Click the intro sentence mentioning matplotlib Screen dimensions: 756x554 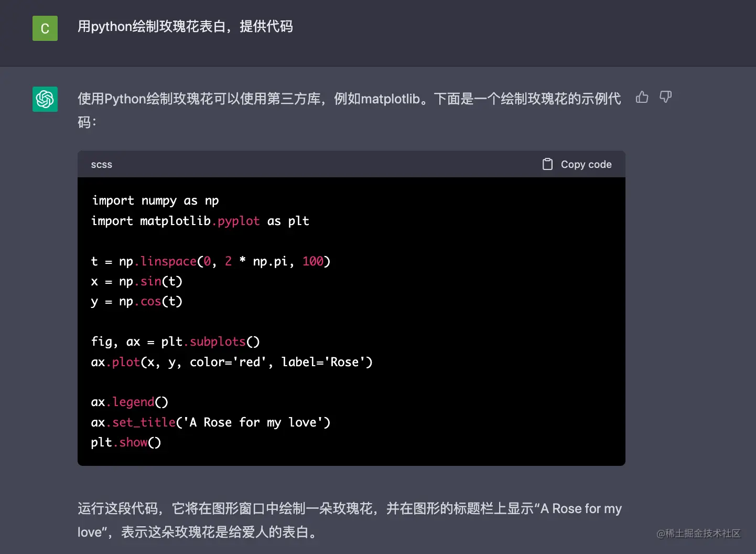click(x=349, y=110)
